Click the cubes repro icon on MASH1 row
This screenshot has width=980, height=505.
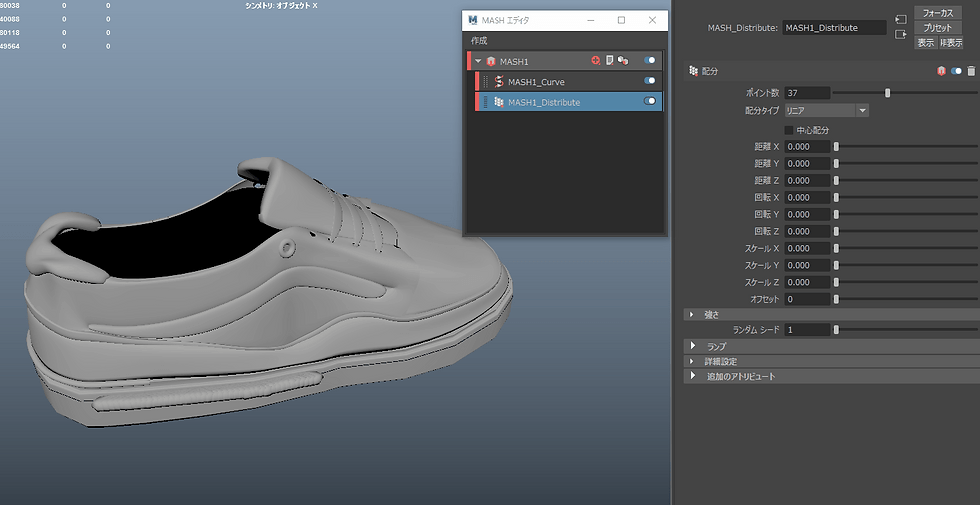point(622,61)
